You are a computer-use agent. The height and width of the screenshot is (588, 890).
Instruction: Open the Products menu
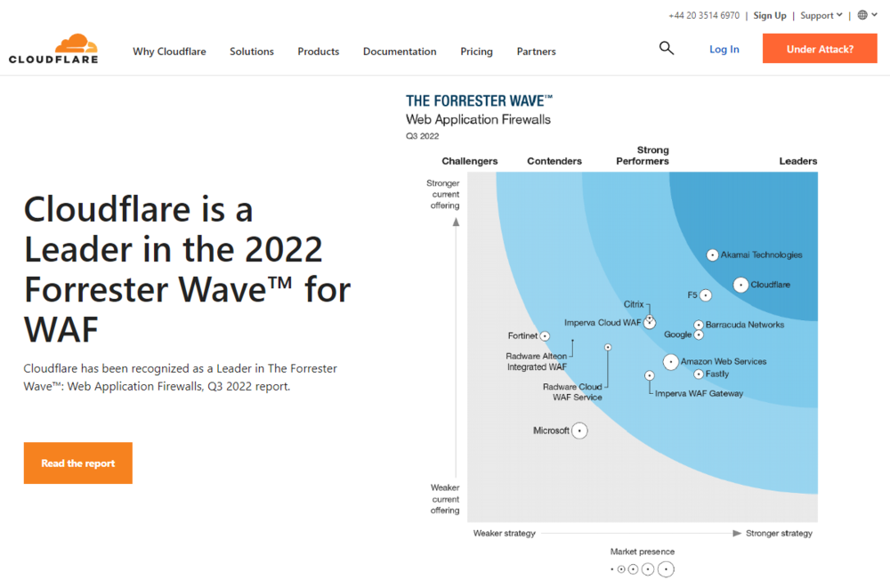pyautogui.click(x=319, y=51)
